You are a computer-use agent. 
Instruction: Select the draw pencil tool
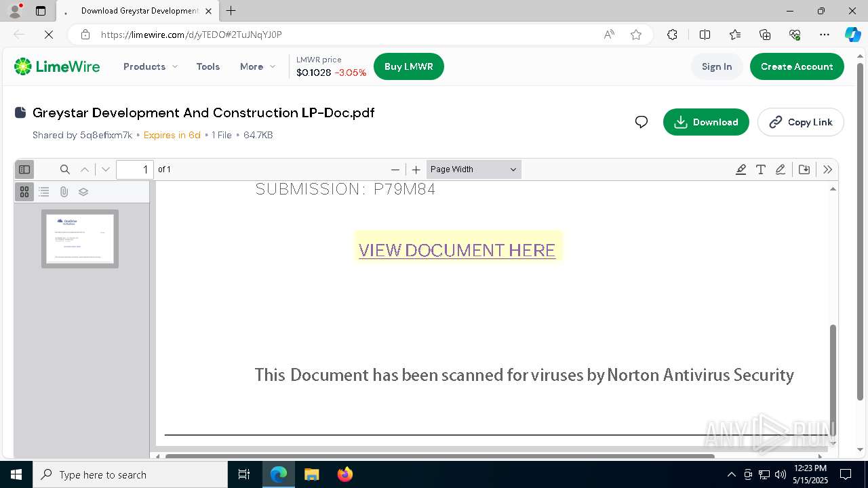pos(781,169)
